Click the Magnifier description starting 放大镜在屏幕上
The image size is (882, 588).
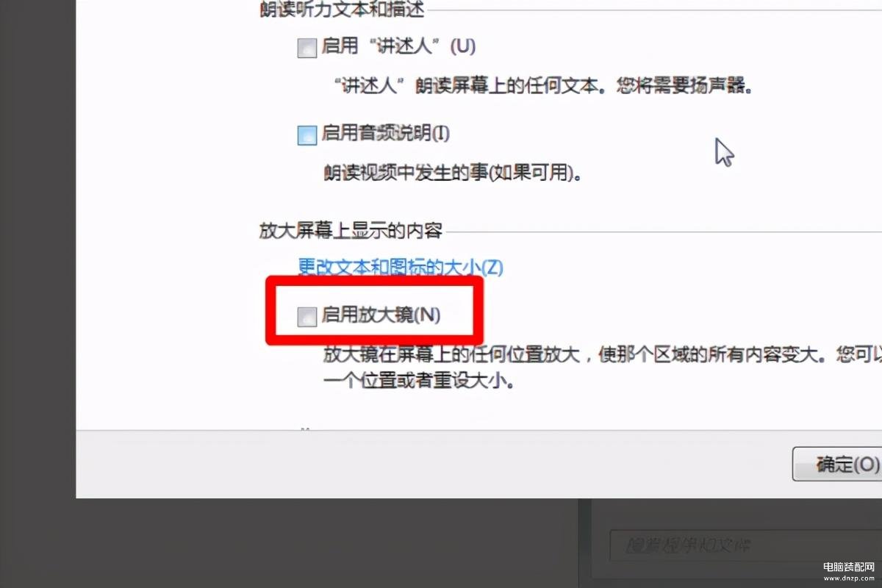[603, 356]
